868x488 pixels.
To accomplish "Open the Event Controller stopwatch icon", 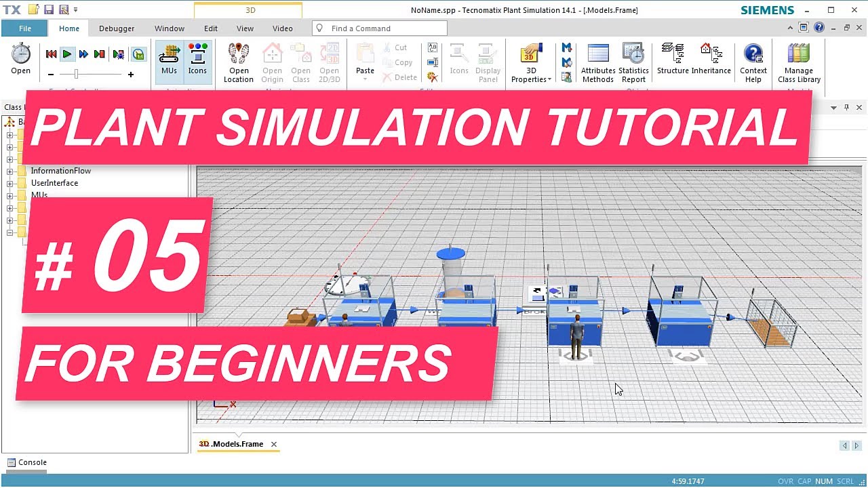I will tap(20, 54).
